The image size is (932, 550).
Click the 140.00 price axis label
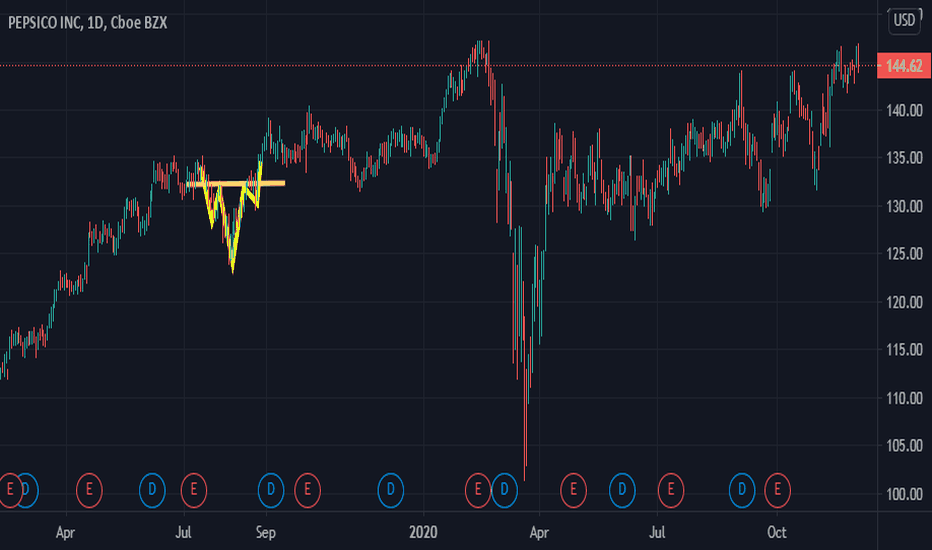tap(904, 111)
